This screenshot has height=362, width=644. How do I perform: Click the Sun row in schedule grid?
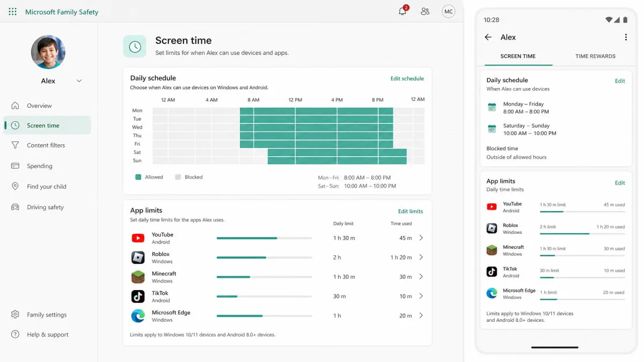pos(288,161)
